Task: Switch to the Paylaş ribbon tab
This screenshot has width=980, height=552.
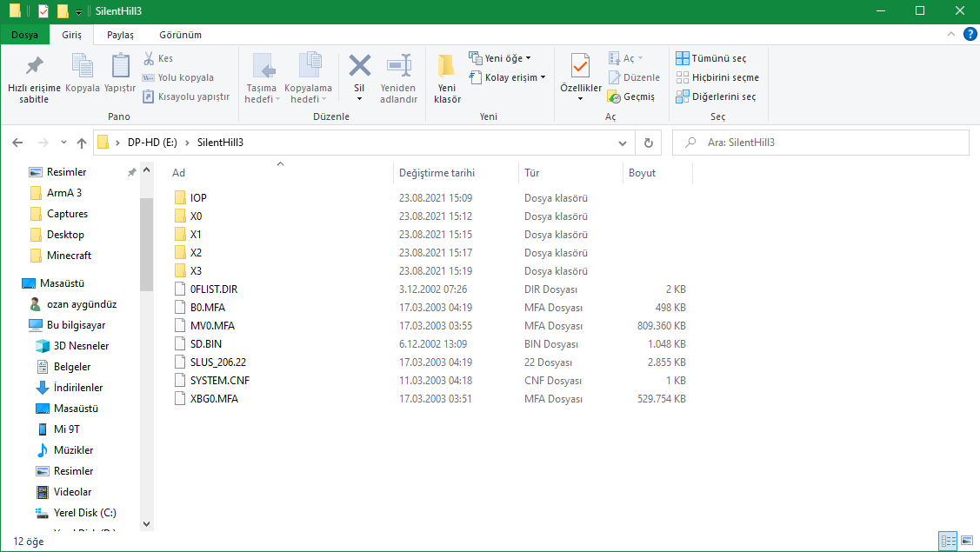Action: pyautogui.click(x=120, y=35)
